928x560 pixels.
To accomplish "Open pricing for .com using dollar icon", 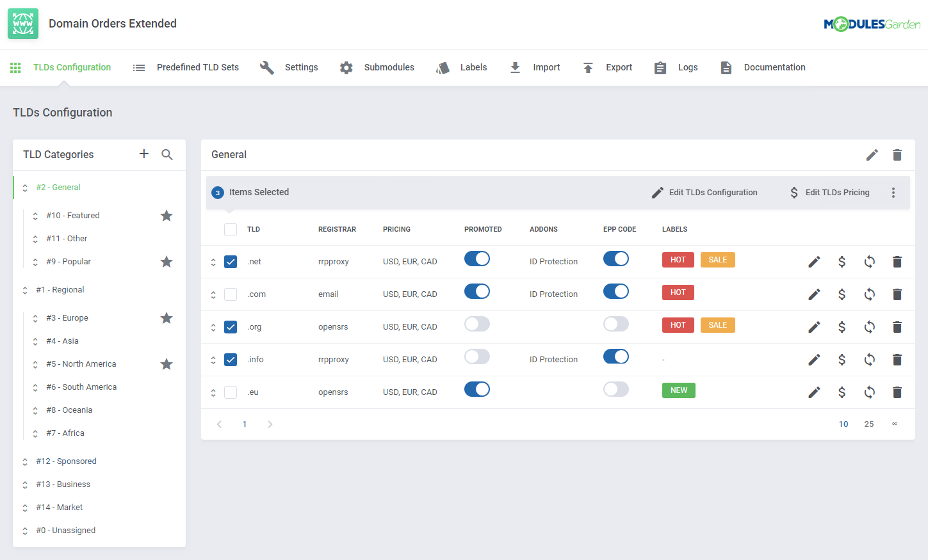I will click(x=842, y=294).
